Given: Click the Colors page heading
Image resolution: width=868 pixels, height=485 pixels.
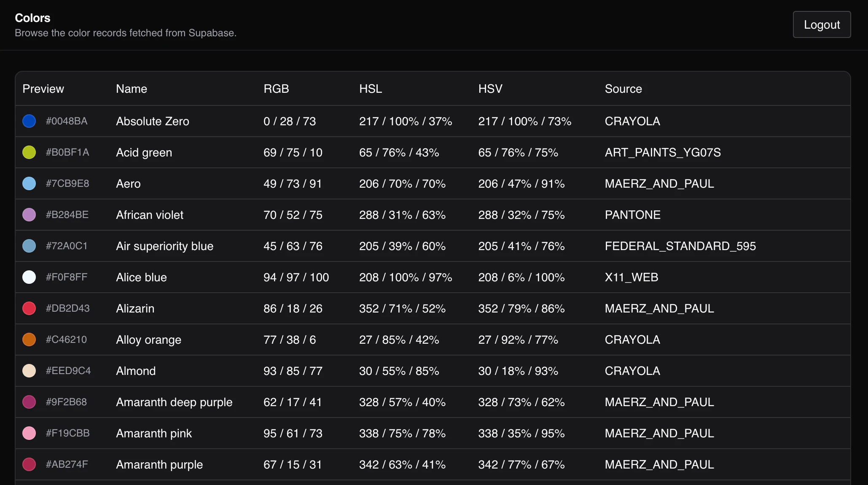Looking at the screenshot, I should 32,18.
